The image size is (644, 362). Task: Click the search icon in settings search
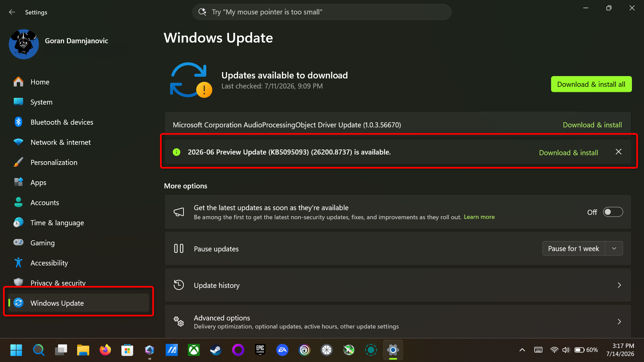pos(202,12)
